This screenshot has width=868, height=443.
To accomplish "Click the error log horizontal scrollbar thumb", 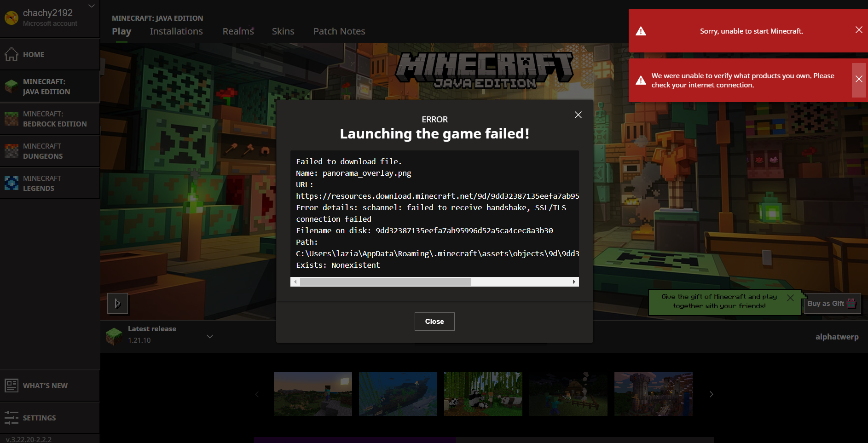I will tap(386, 282).
